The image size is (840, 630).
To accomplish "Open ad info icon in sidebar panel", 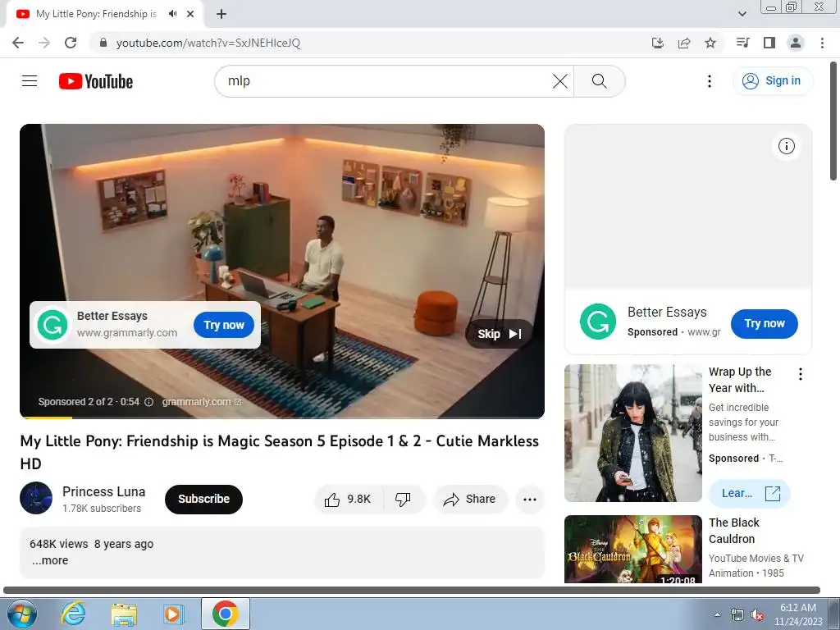I will pos(786,146).
